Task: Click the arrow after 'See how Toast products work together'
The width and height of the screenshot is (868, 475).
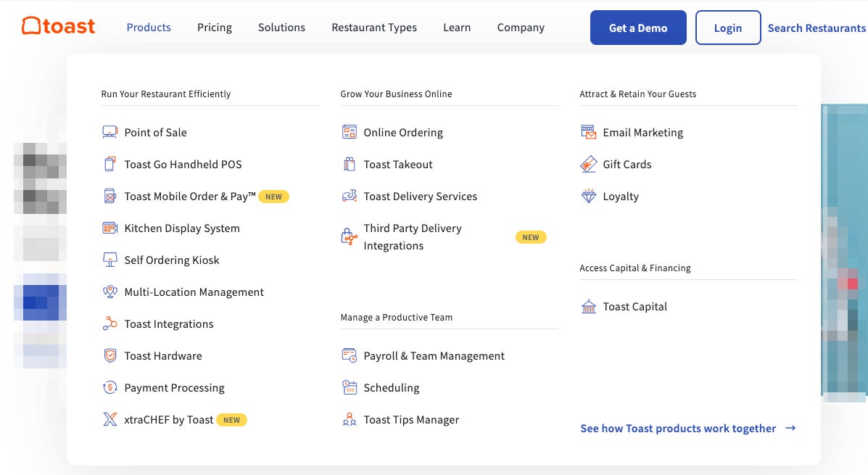Action: (x=790, y=428)
